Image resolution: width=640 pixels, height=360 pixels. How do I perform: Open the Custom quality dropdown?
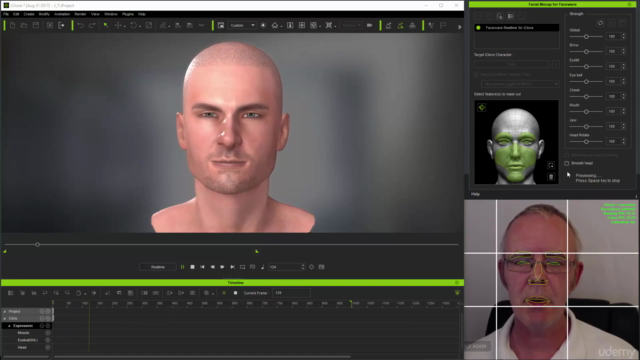pyautogui.click(x=242, y=25)
